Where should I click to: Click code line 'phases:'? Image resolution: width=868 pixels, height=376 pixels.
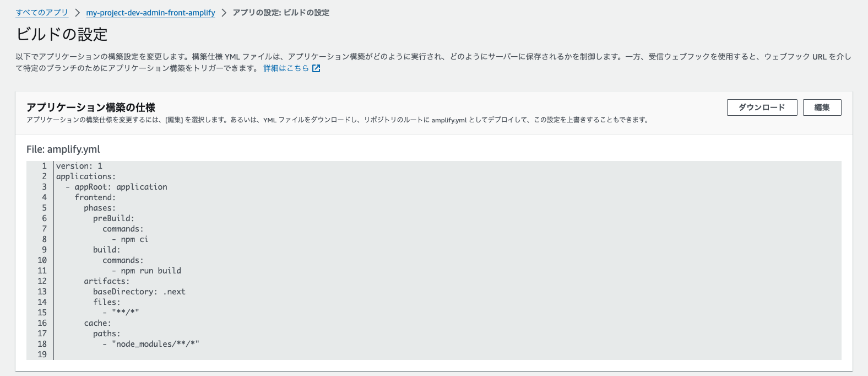coord(100,208)
